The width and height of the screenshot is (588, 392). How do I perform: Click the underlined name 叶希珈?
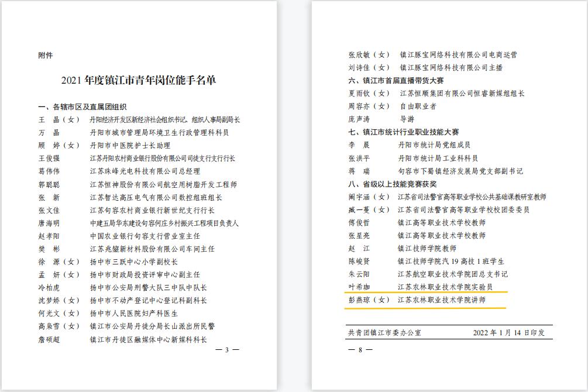pos(360,287)
